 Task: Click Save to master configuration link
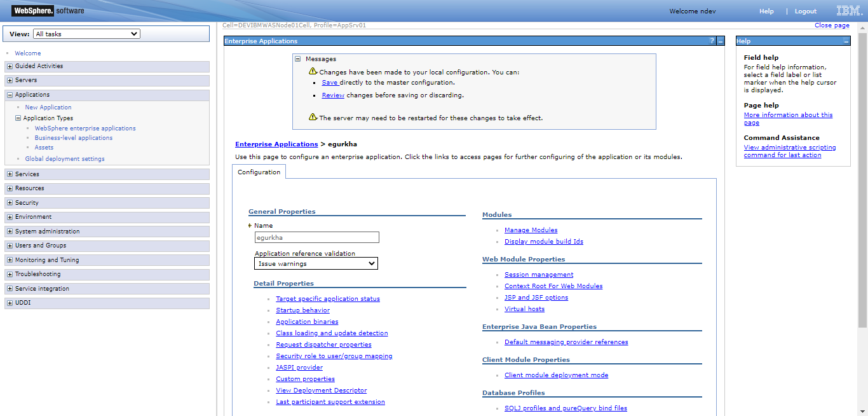(x=330, y=83)
